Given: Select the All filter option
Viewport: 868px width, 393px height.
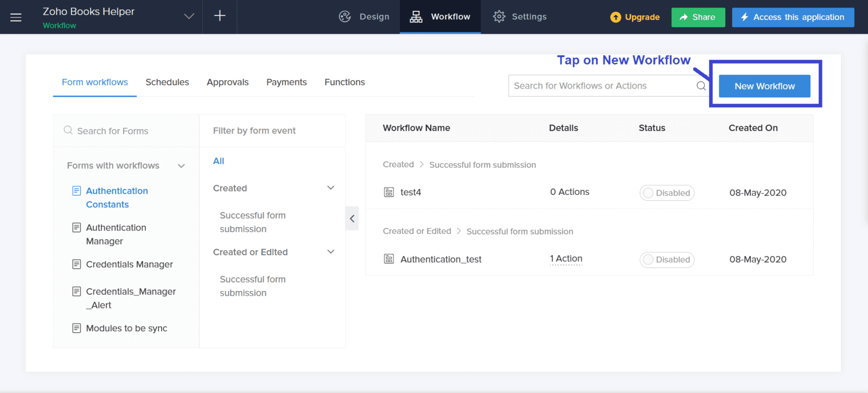Looking at the screenshot, I should pyautogui.click(x=219, y=161).
